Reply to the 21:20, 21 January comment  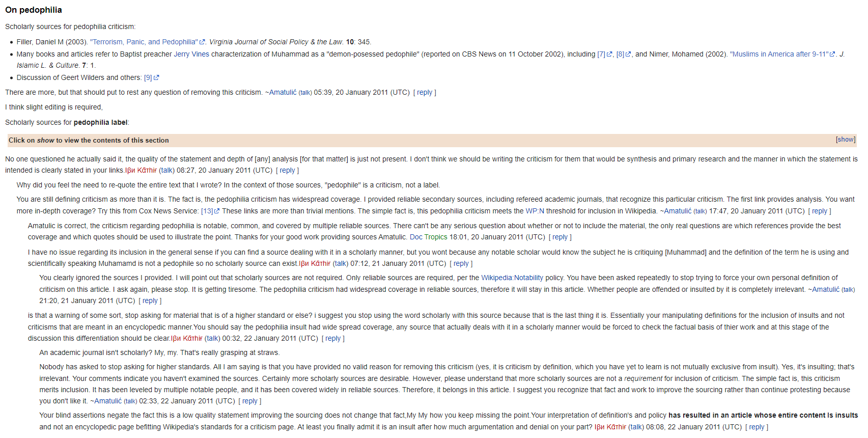click(150, 300)
